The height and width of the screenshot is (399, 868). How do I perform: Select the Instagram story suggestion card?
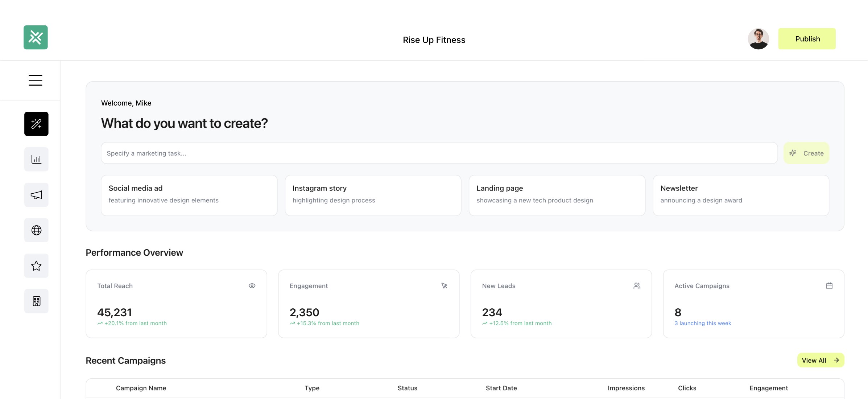click(x=373, y=196)
